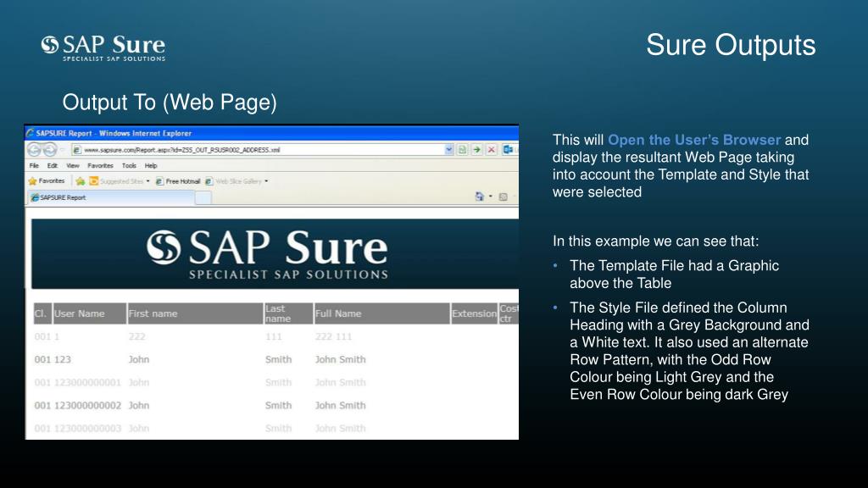Click the search provider icon beside the Stop button
Screen dimensions: 868x488
click(x=508, y=149)
